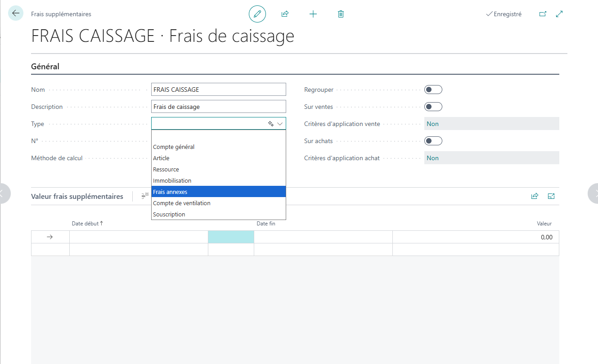This screenshot has width=598, height=364.
Task: Click the pencil edit icon
Action: pos(257,14)
